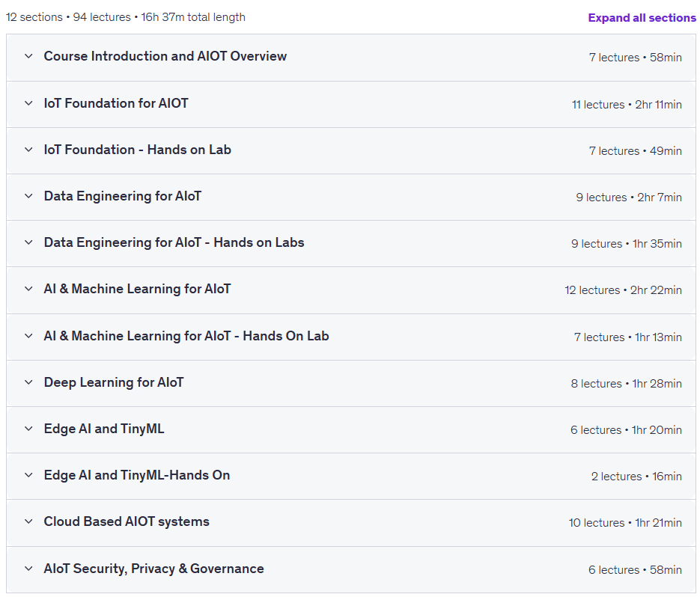Select Edge AI and TinyML title
This screenshot has height=597, width=700.
point(104,429)
